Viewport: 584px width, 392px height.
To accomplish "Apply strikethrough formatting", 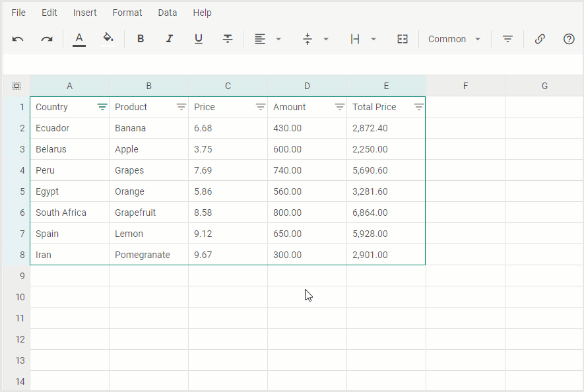I will click(227, 39).
